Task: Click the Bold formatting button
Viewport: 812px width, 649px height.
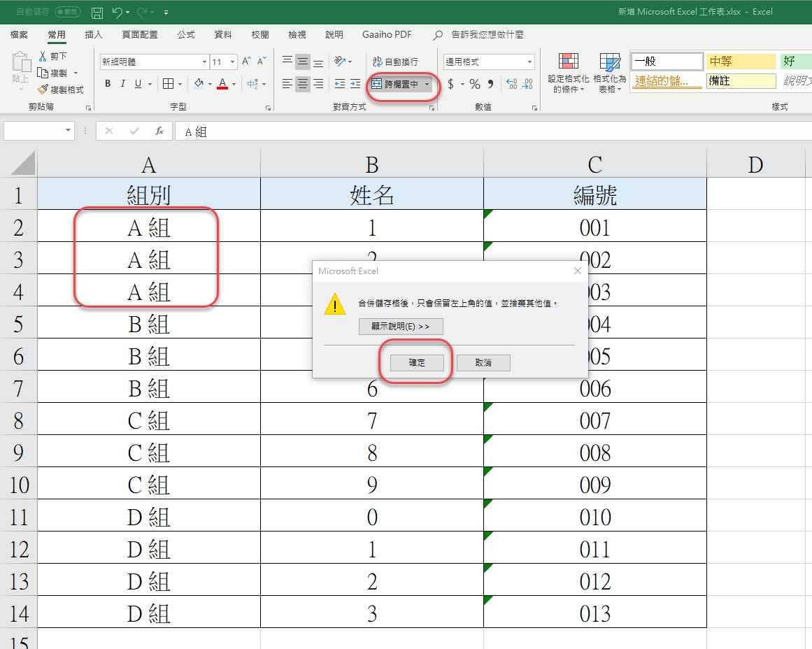Action: click(108, 84)
